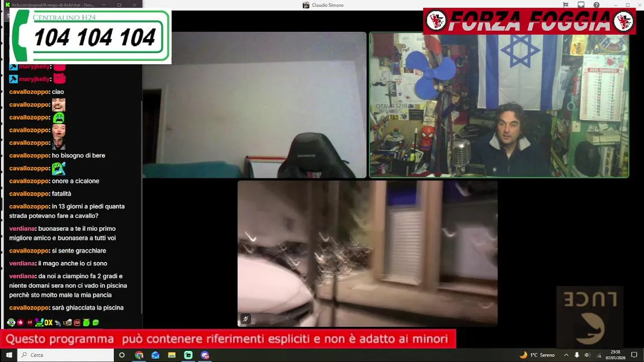
Task: Open Google Chrome from the taskbar
Action: (x=139, y=355)
